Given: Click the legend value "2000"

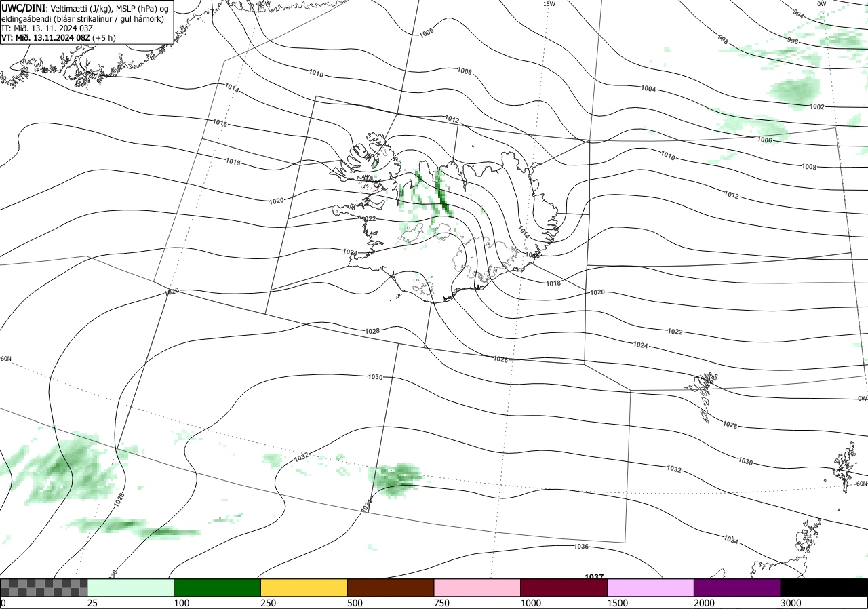Looking at the screenshot, I should (x=705, y=603).
